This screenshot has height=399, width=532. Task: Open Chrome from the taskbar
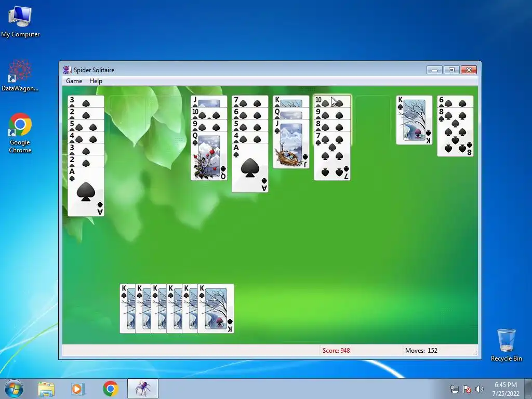click(110, 389)
